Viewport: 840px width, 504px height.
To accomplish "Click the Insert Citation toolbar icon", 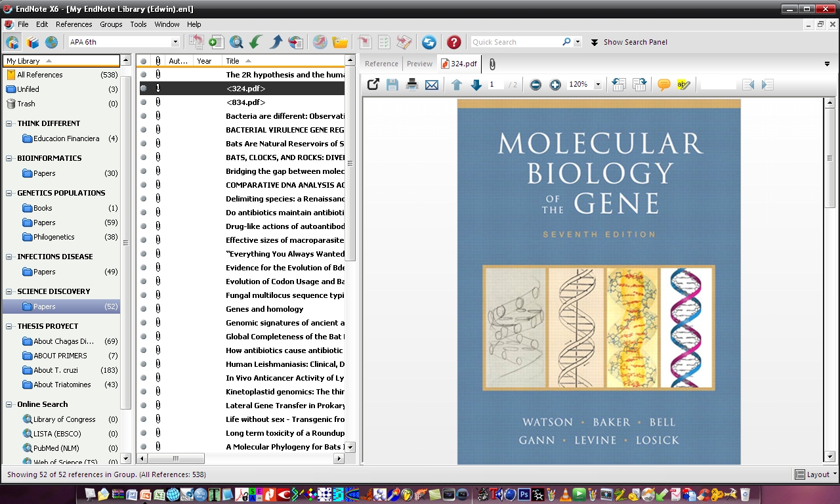I will tap(365, 42).
